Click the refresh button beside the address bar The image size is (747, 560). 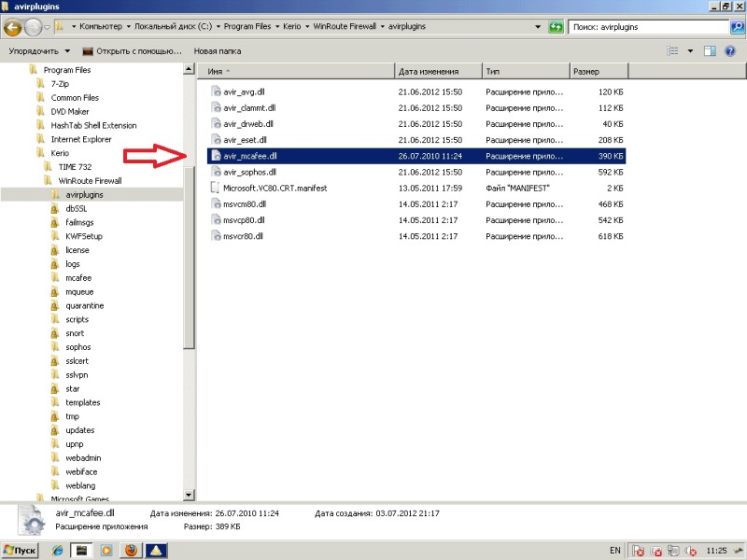pyautogui.click(x=556, y=27)
